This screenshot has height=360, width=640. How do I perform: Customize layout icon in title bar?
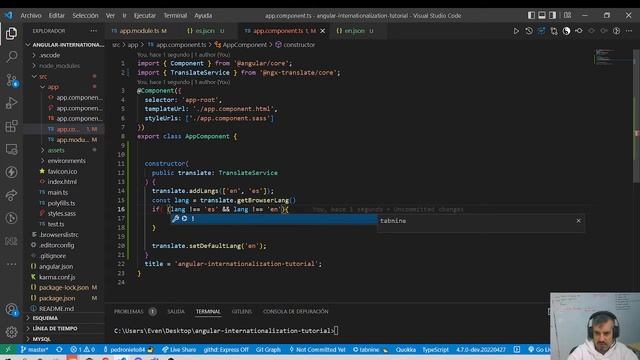(567, 16)
